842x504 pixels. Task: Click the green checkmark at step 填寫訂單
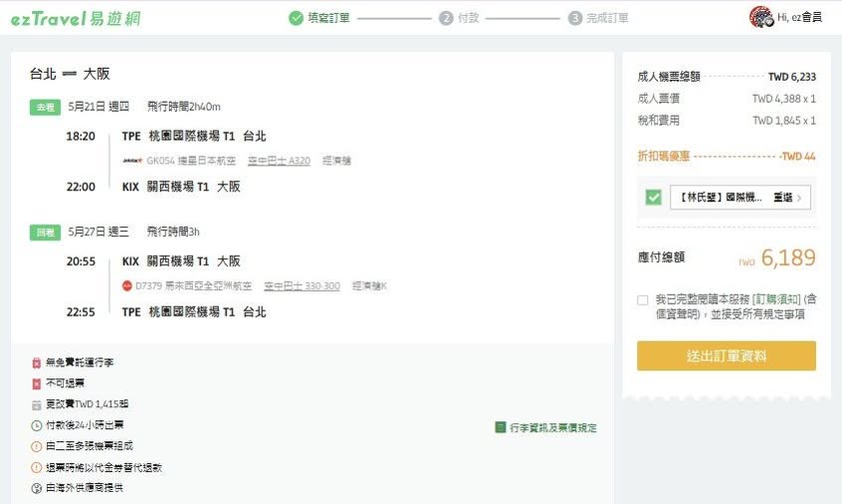click(296, 18)
